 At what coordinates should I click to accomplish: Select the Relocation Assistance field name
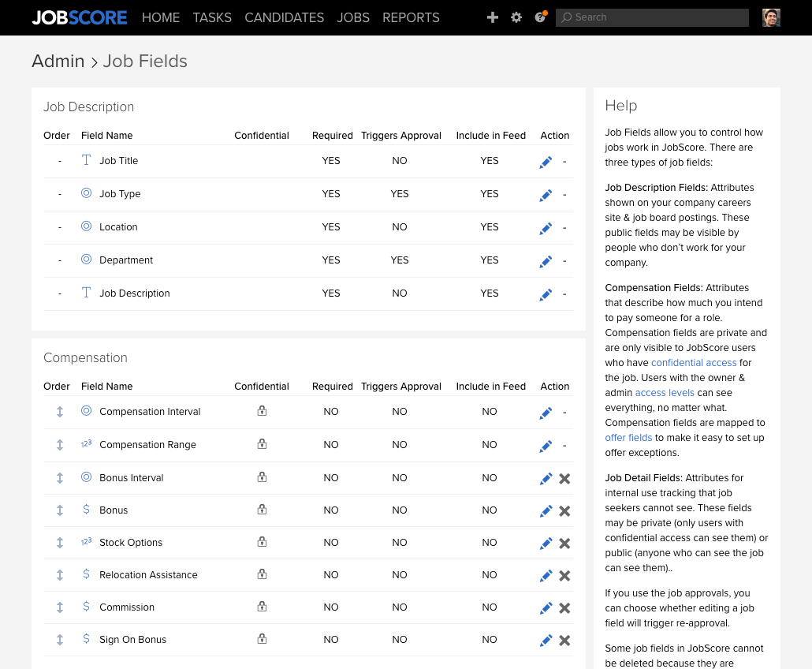(149, 574)
